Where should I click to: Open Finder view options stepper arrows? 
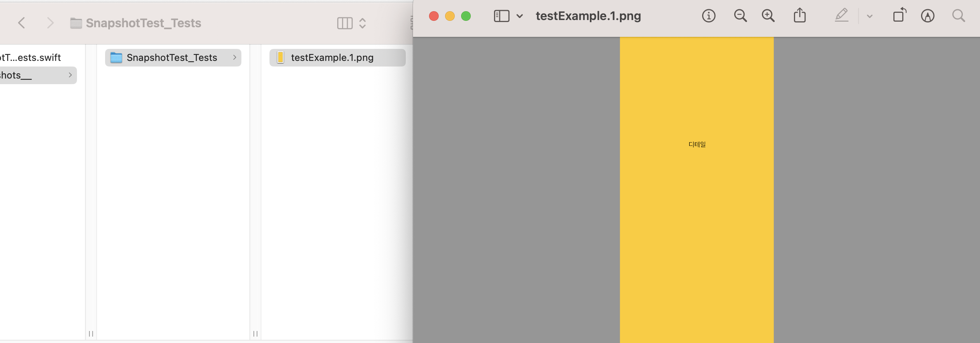(362, 23)
